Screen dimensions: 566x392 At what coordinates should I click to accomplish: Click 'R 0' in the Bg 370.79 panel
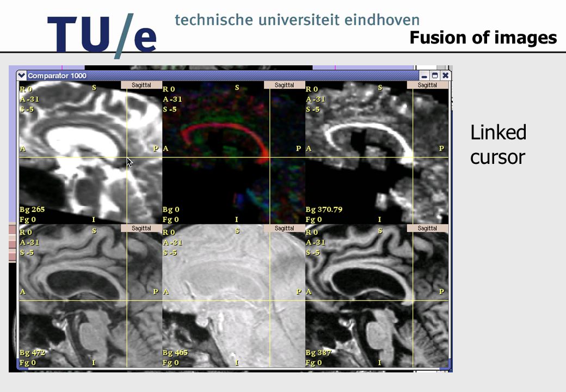(x=312, y=89)
